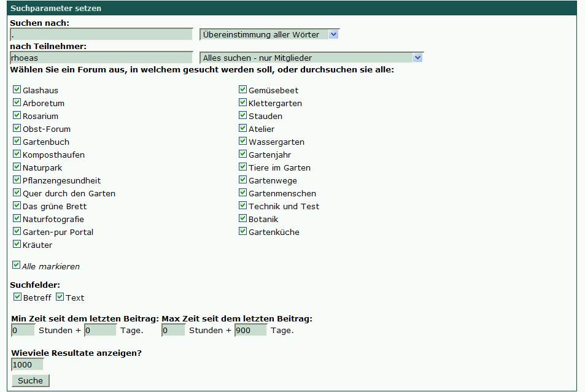Uncheck the Stauden checkbox
585x392 pixels.
click(243, 115)
